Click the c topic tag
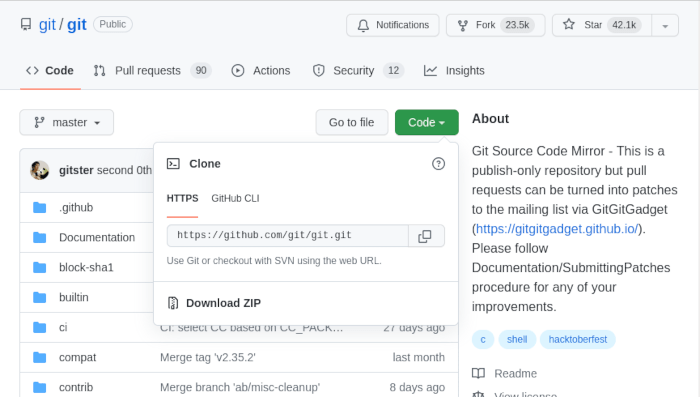The height and width of the screenshot is (397, 700). click(483, 339)
